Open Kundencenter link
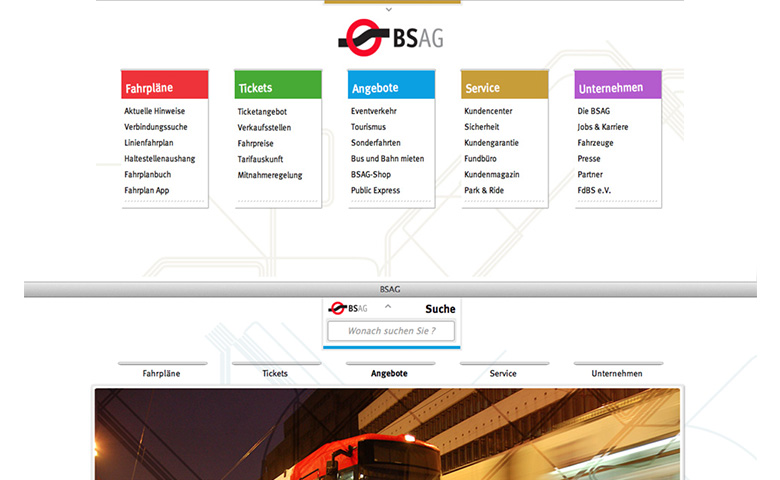Viewport: 780px width, 480px height. (x=488, y=111)
